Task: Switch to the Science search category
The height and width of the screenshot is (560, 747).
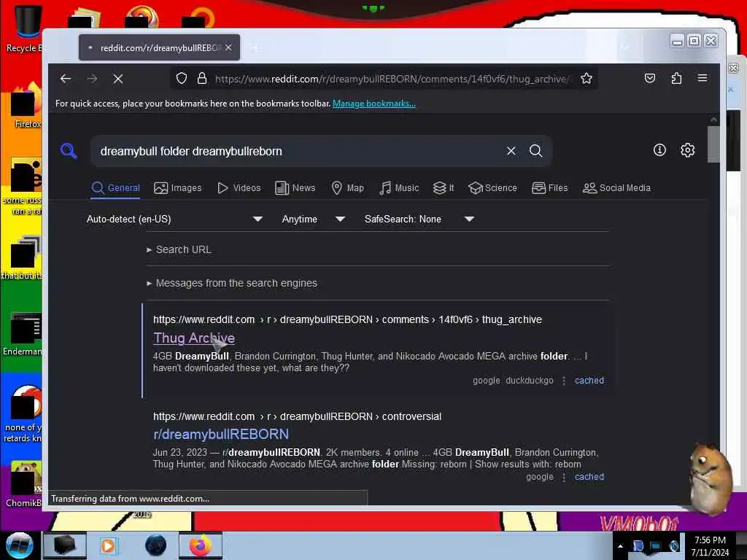Action: (492, 188)
